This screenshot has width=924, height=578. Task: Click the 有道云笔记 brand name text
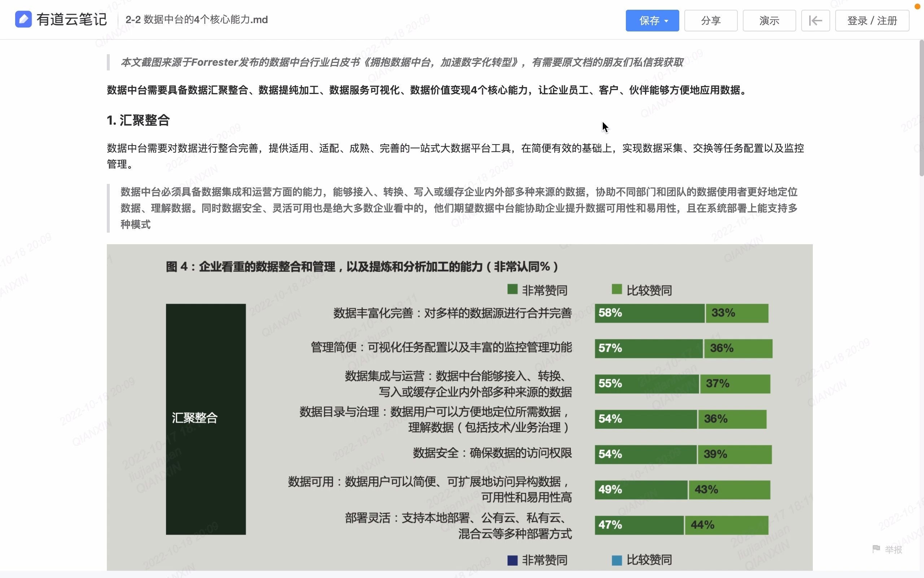(x=72, y=20)
